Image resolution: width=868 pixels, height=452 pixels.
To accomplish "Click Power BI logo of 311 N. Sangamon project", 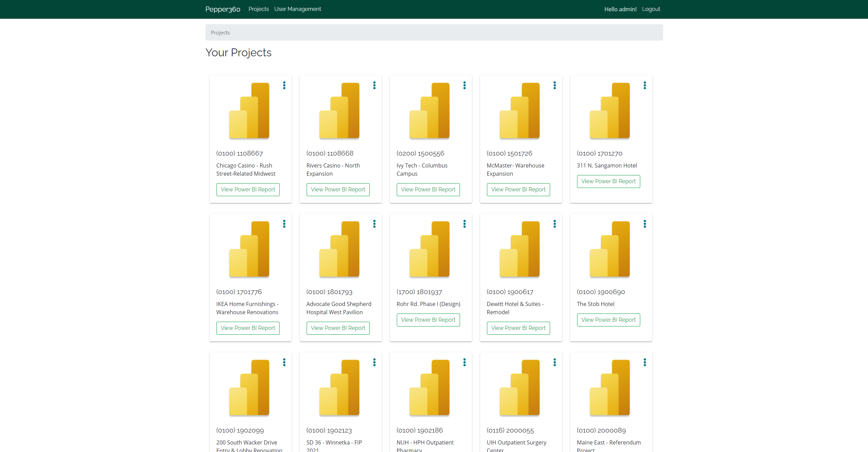I will [x=610, y=111].
